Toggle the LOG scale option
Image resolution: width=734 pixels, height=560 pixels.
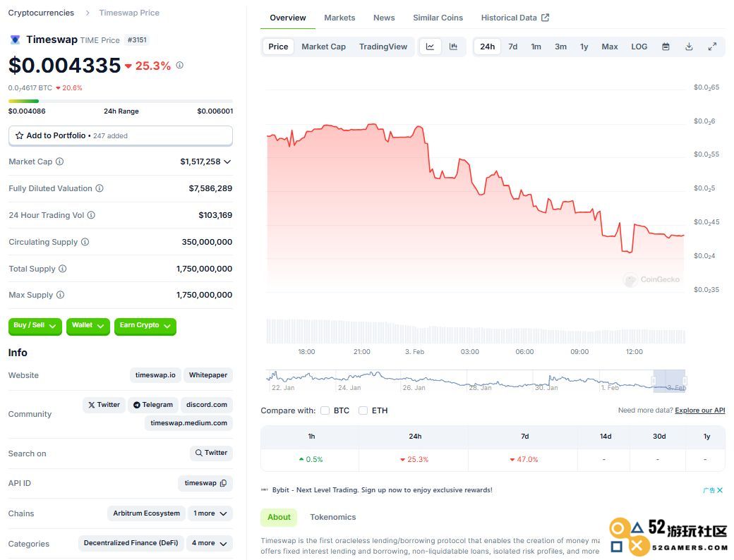[x=639, y=47]
